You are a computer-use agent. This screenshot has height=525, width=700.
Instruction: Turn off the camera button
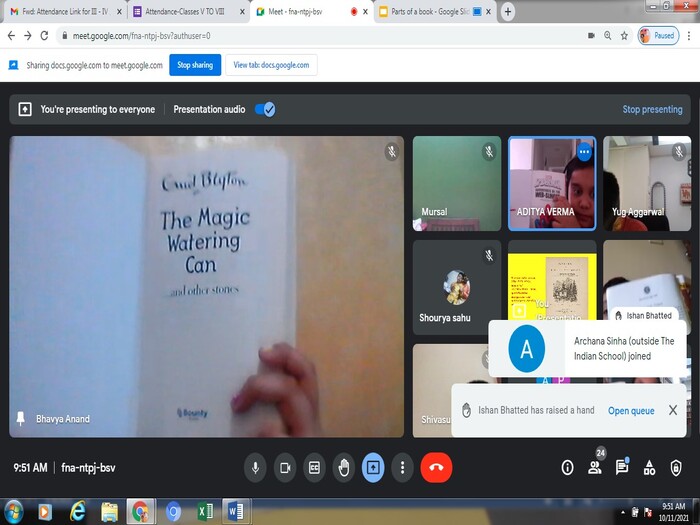point(285,467)
